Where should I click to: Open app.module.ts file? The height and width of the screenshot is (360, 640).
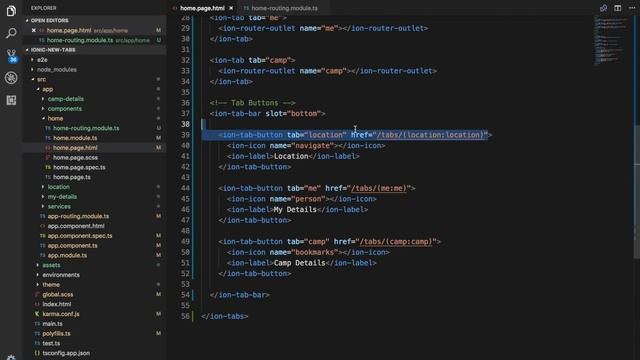point(67,256)
